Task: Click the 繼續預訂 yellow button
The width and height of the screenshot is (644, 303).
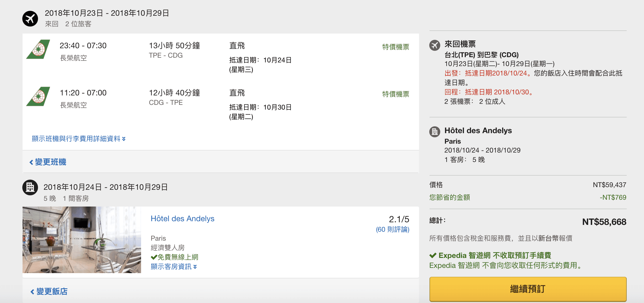Action: pos(528,289)
